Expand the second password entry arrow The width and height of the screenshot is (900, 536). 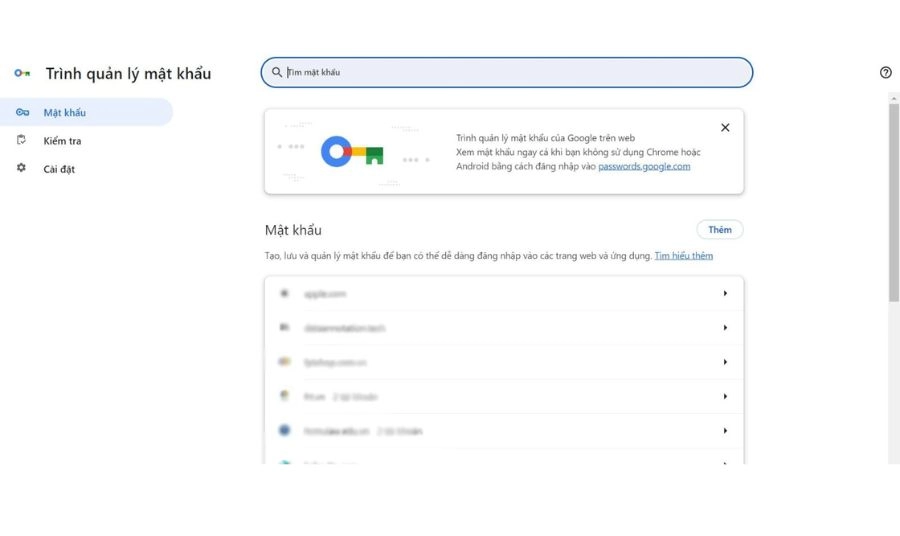coord(725,328)
